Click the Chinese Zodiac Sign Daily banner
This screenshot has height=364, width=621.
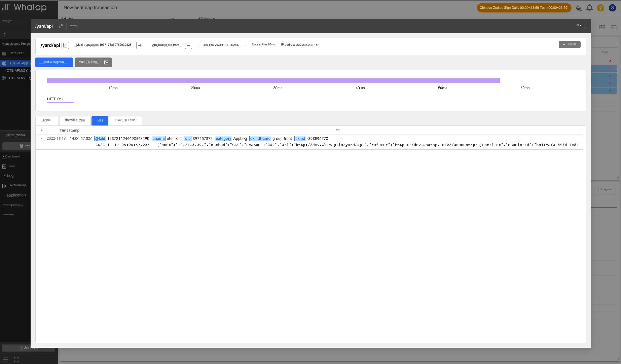[524, 8]
